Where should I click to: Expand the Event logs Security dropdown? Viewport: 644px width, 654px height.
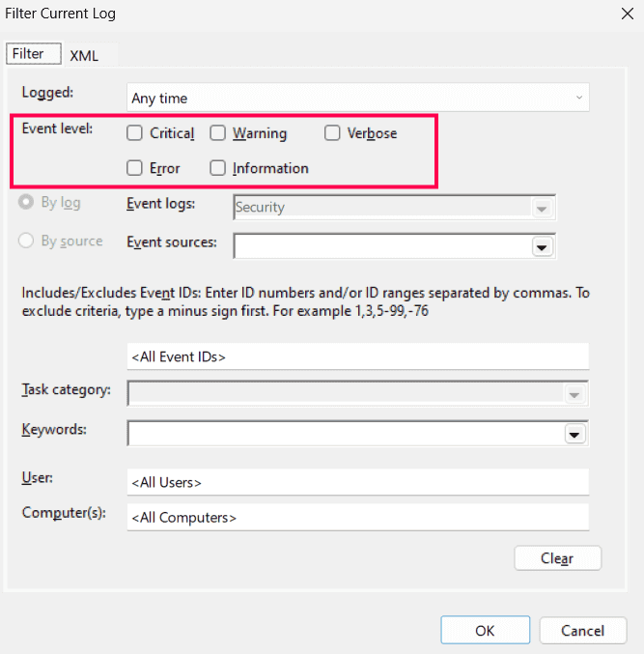(542, 208)
